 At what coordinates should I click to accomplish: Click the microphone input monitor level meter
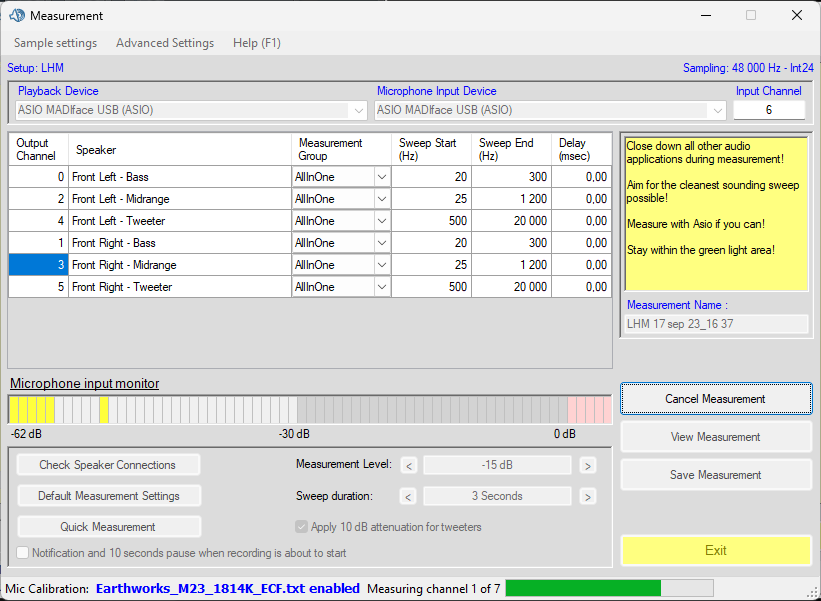pos(309,409)
